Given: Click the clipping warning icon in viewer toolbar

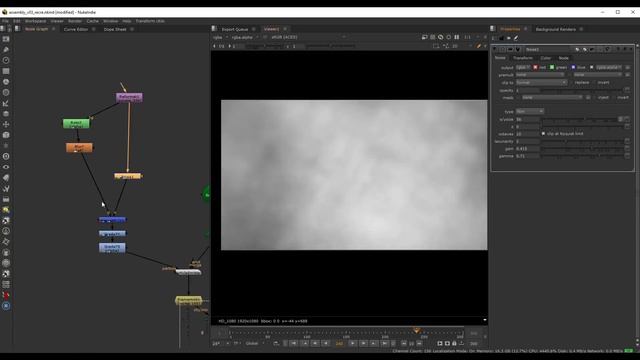Looking at the screenshot, I should click(x=440, y=37).
